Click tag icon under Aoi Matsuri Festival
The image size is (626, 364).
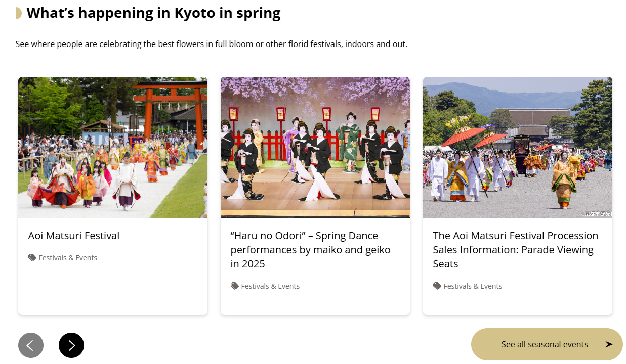pos(32,258)
